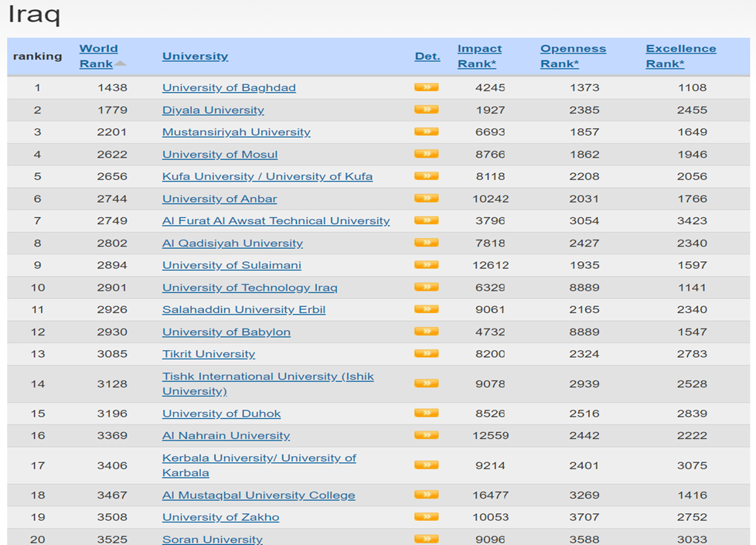Click the Det. column header link

click(427, 56)
